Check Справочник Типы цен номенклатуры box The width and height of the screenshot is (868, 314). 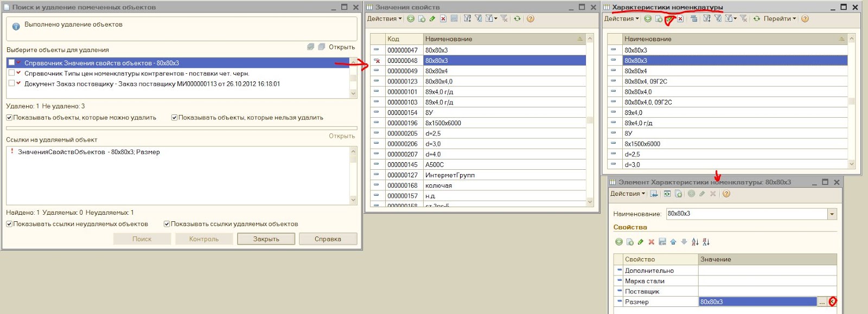point(11,73)
